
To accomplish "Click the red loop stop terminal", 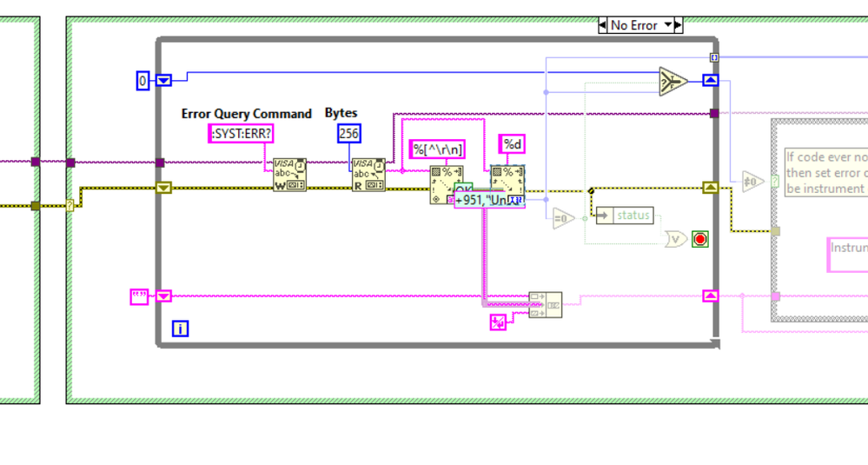I will (x=700, y=239).
